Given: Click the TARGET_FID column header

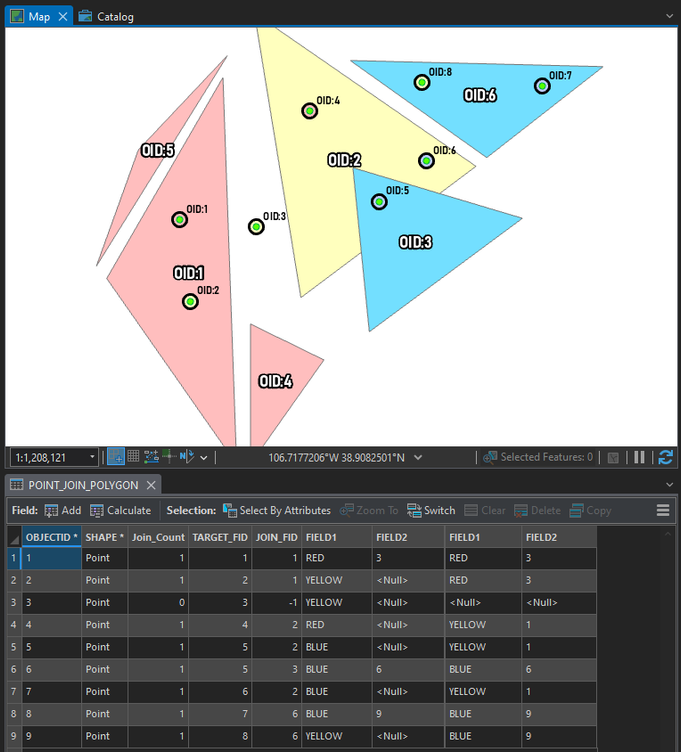Looking at the screenshot, I should tap(220, 537).
